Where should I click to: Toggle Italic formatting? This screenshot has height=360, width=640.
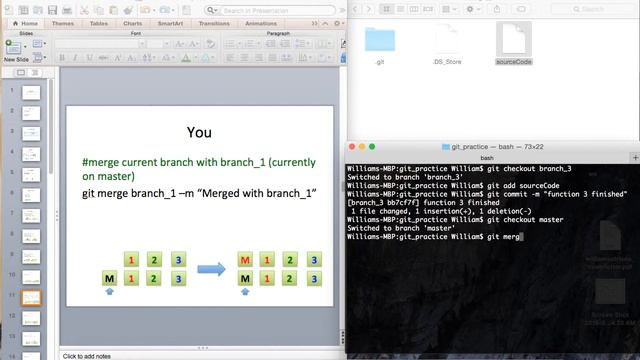point(76,58)
